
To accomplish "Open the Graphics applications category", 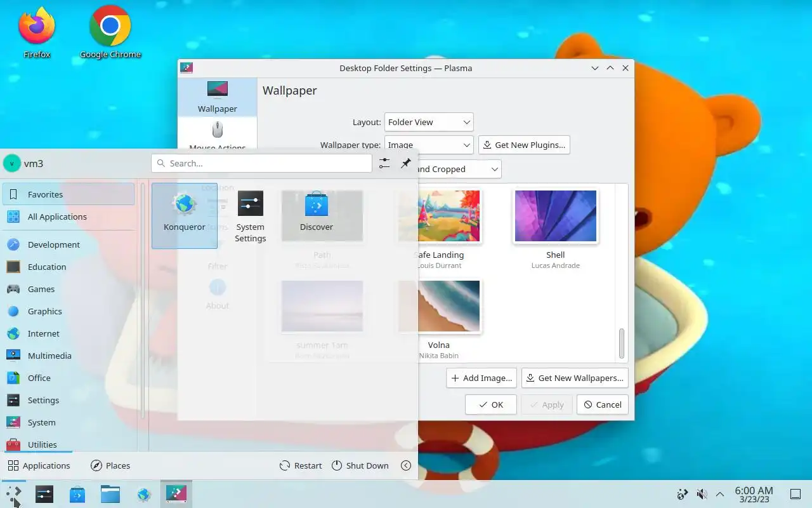I will [x=69, y=311].
